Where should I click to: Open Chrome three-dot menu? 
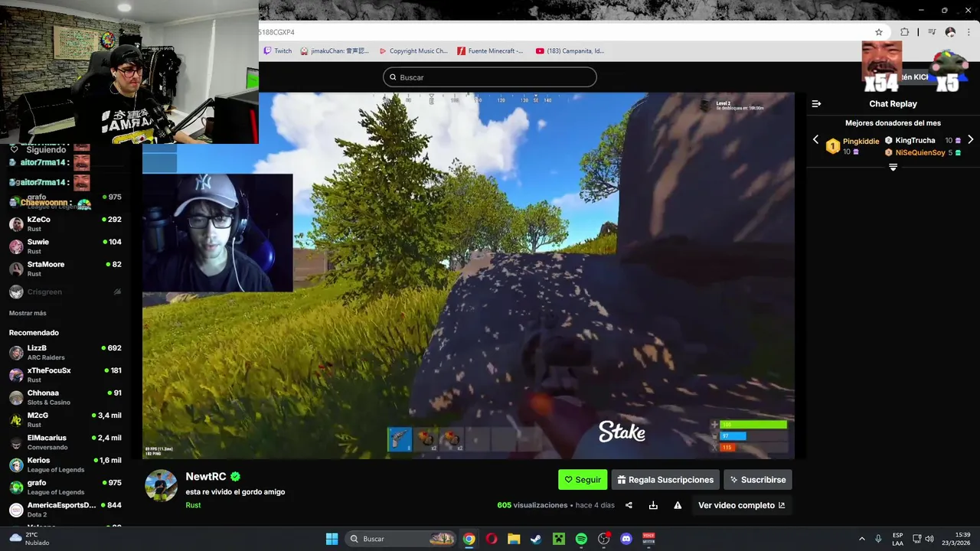pos(968,32)
